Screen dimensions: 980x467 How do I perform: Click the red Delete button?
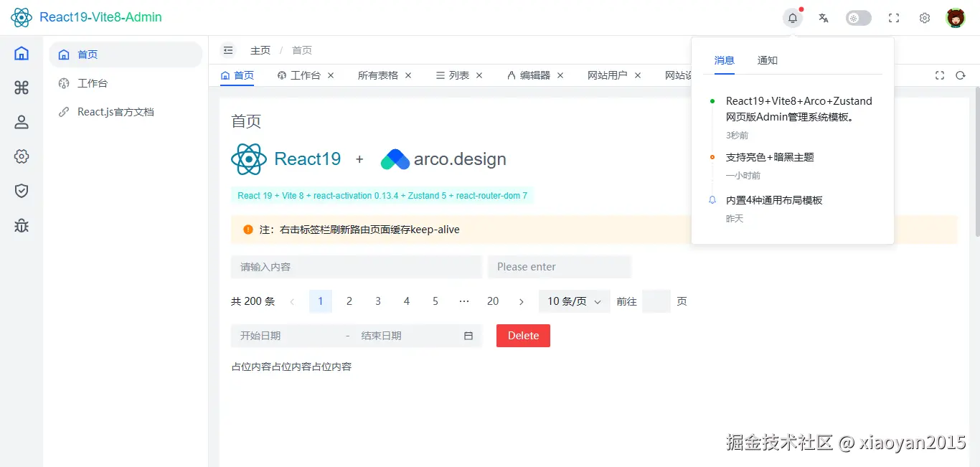point(523,336)
